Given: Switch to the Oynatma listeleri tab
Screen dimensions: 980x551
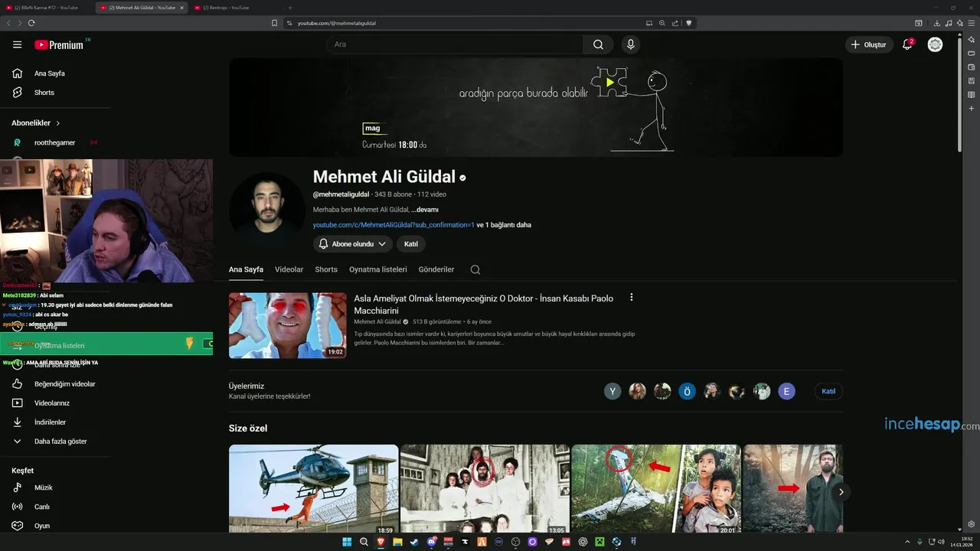Looking at the screenshot, I should (378, 269).
